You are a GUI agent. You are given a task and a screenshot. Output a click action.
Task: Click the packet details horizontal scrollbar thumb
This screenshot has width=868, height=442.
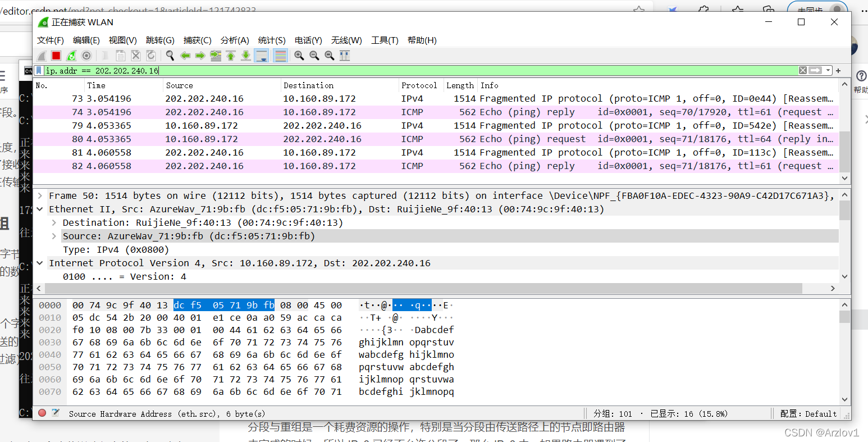pyautogui.click(x=423, y=288)
